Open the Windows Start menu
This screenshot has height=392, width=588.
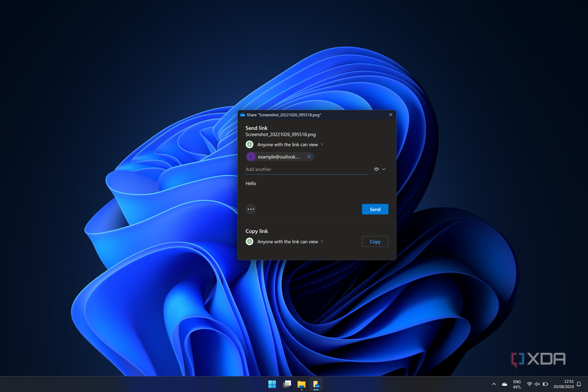point(272,384)
